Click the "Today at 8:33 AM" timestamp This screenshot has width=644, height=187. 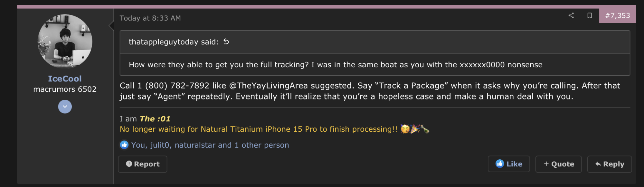(x=150, y=18)
